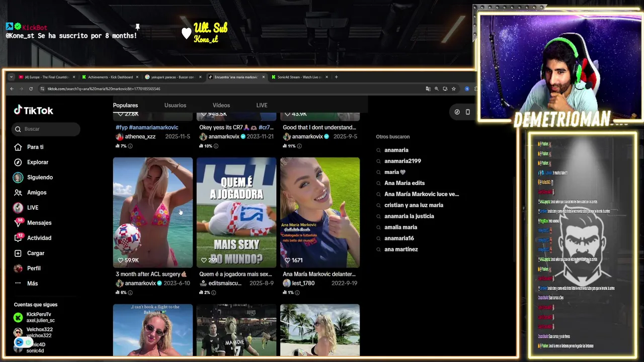
Task: Switch to the Populares tab
Action: [125, 105]
